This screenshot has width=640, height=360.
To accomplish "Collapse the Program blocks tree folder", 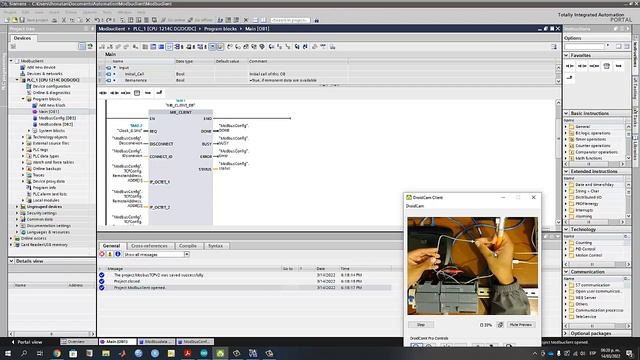I will click(x=23, y=99).
